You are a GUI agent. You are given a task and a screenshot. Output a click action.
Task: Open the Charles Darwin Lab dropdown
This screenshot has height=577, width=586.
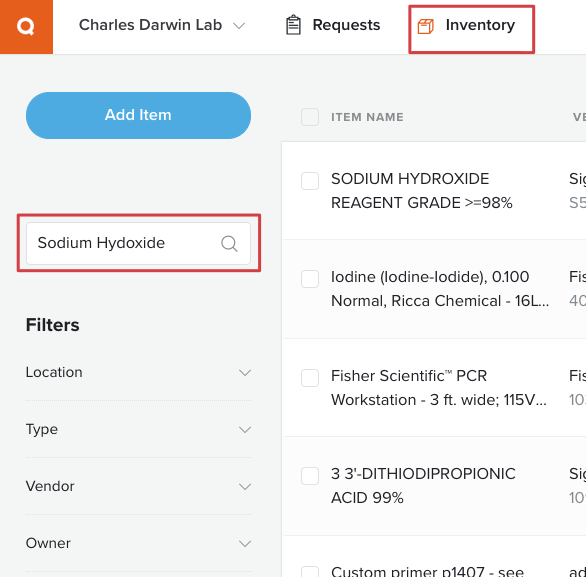point(162,25)
